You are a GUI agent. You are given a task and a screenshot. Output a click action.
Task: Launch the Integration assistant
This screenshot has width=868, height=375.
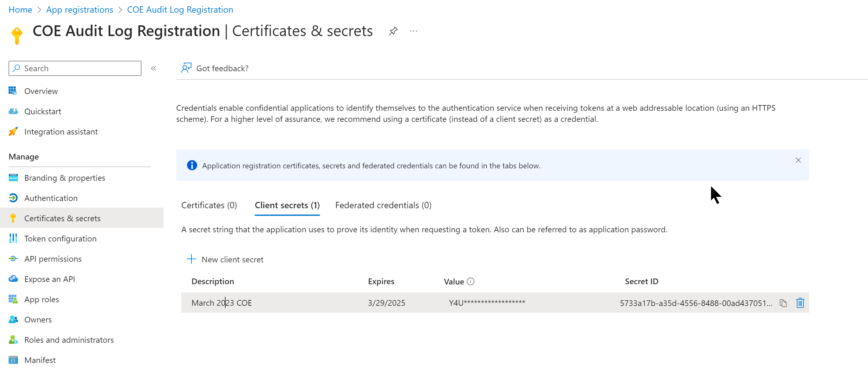click(x=61, y=131)
